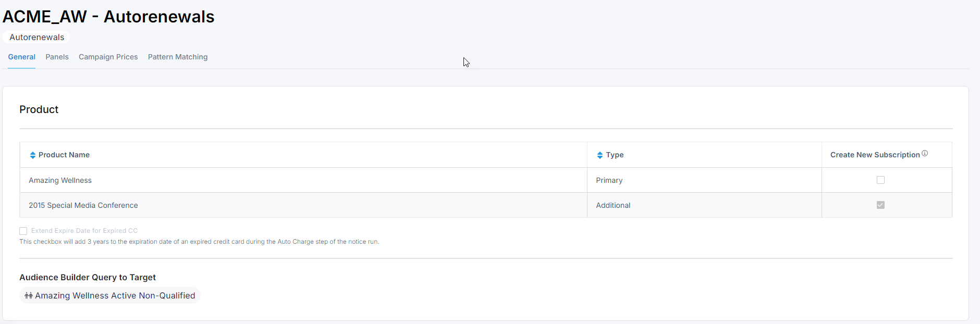This screenshot has height=324, width=980.
Task: Click the people icon in the audience query chip
Action: (29, 295)
